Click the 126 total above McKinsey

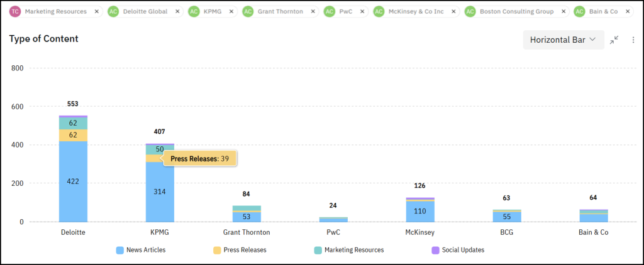419,185
